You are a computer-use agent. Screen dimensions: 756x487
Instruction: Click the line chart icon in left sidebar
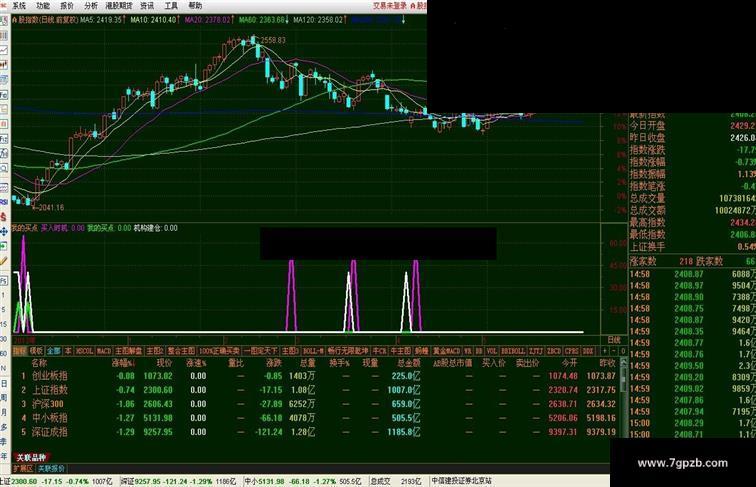coord(4,50)
